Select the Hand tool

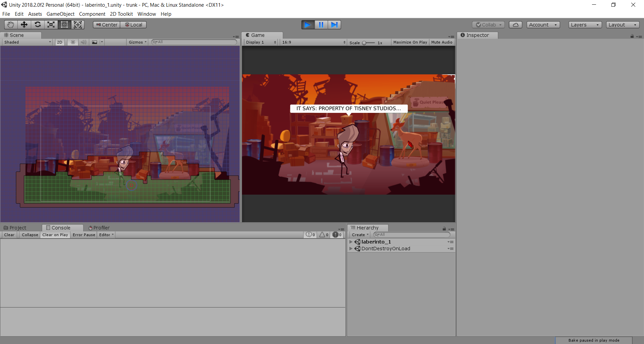point(11,25)
